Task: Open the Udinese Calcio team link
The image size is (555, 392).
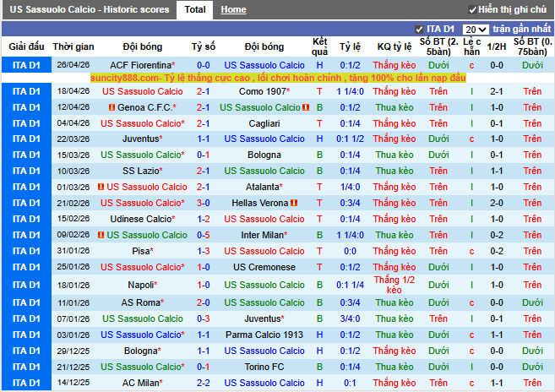Action: (x=140, y=219)
